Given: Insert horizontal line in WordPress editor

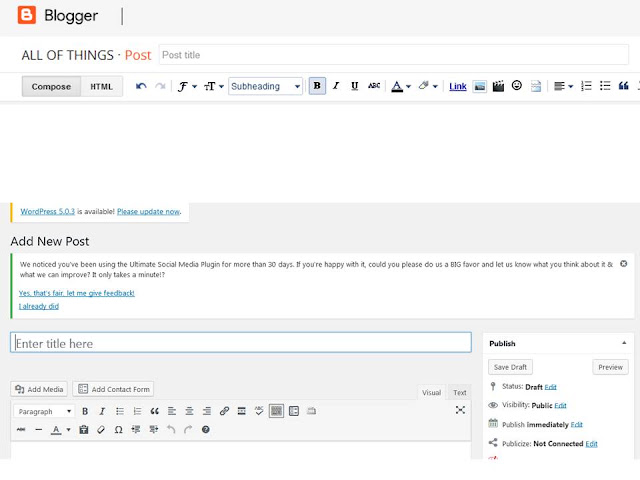Looking at the screenshot, I should tap(38, 429).
